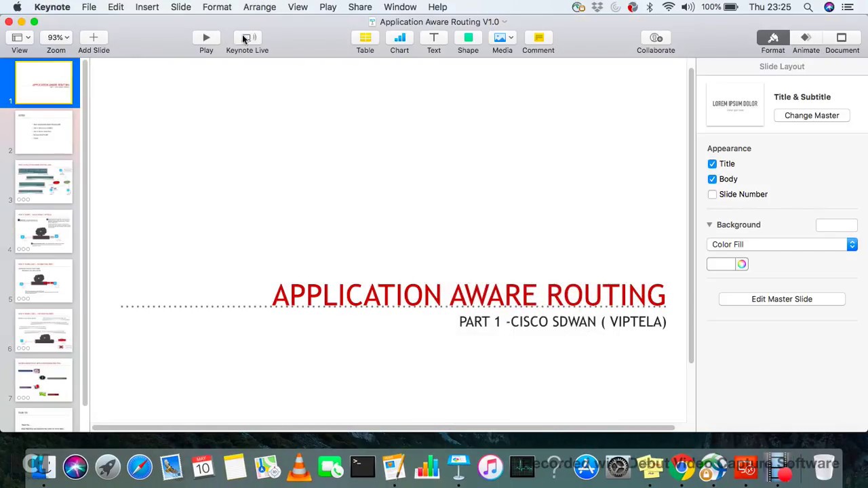Viewport: 868px width, 488px height.
Task: Open the Insert menu
Action: [x=146, y=7]
